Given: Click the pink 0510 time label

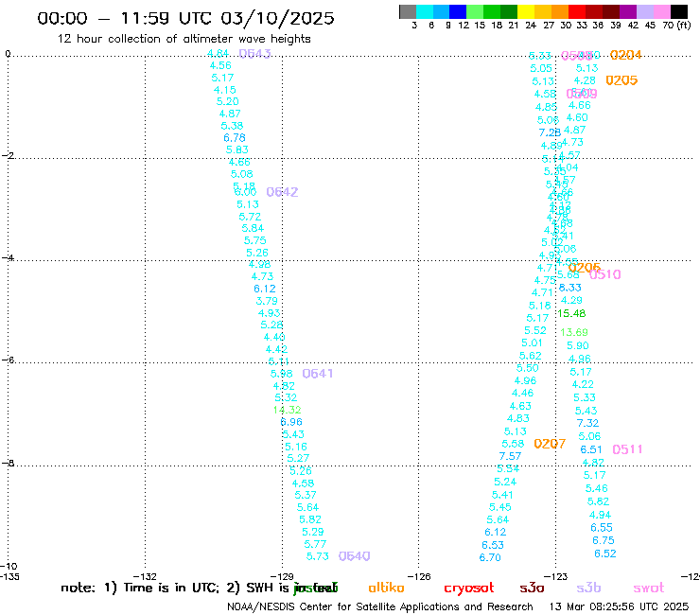Looking at the screenshot, I should pyautogui.click(x=604, y=274).
